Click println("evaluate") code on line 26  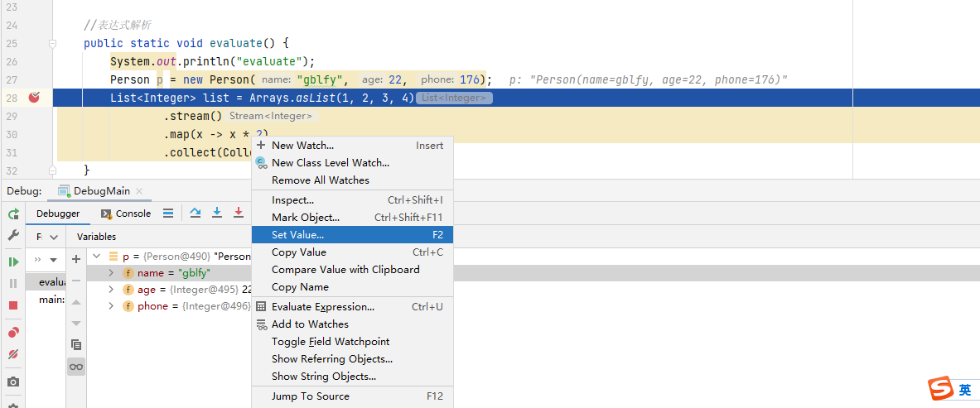click(244, 62)
